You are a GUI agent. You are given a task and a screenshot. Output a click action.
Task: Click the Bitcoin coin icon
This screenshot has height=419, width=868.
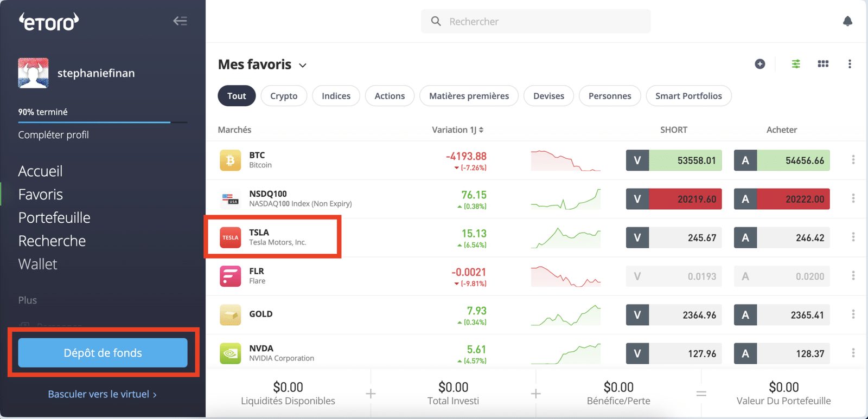(230, 160)
